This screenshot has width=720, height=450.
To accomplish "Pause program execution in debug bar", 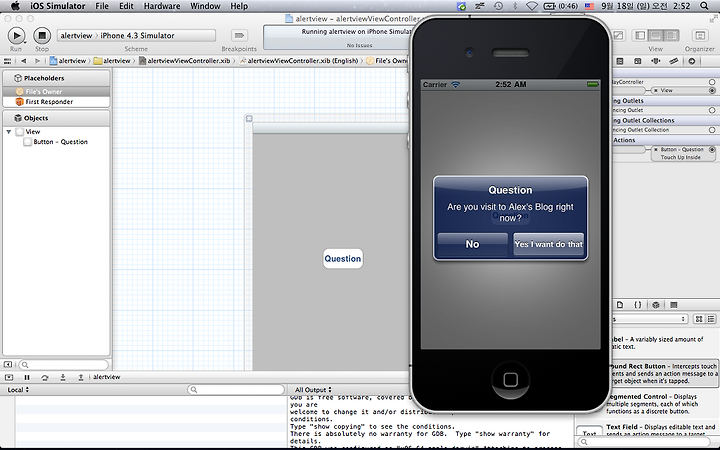I will [x=27, y=377].
